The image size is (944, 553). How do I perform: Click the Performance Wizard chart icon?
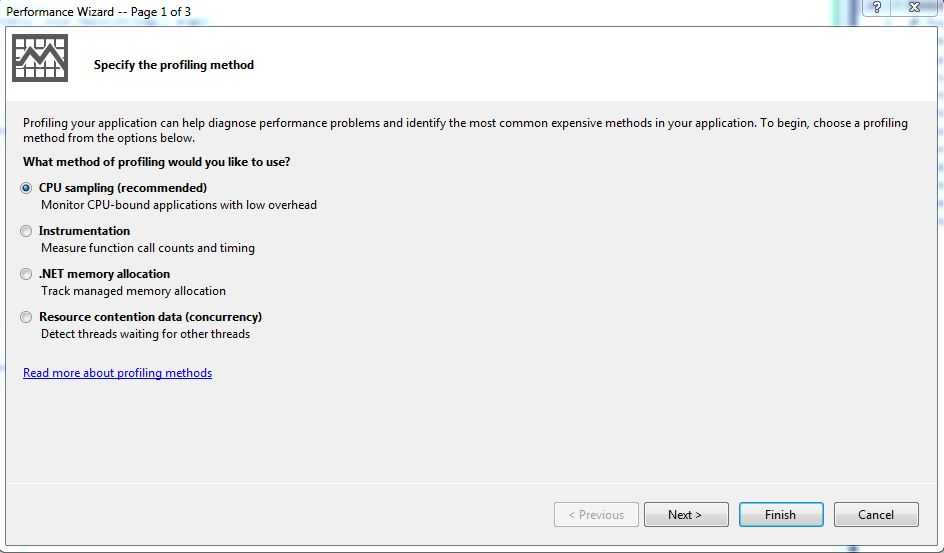[40, 59]
